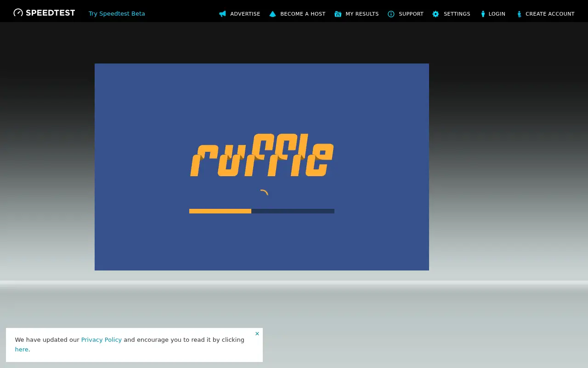The width and height of the screenshot is (588, 368).
Task: Click the Ruffle loading progress bar
Action: click(x=262, y=211)
